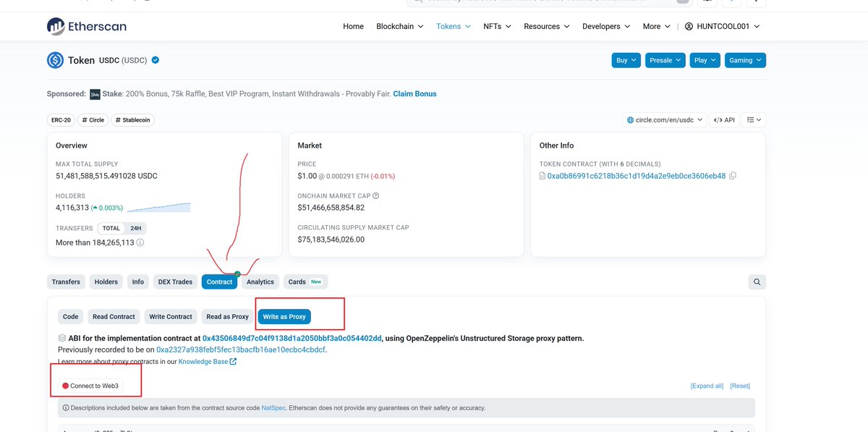Toggle transfers count to 24H
This screenshot has height=432, width=868.
click(136, 228)
